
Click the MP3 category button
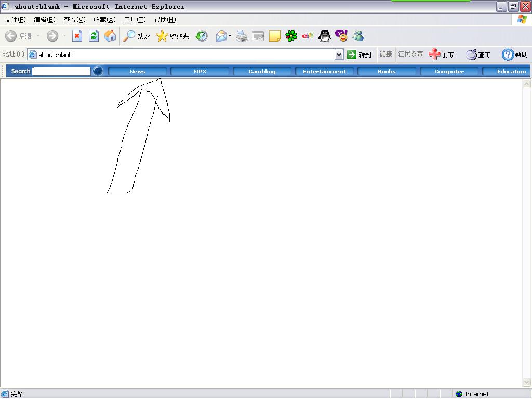[199, 71]
